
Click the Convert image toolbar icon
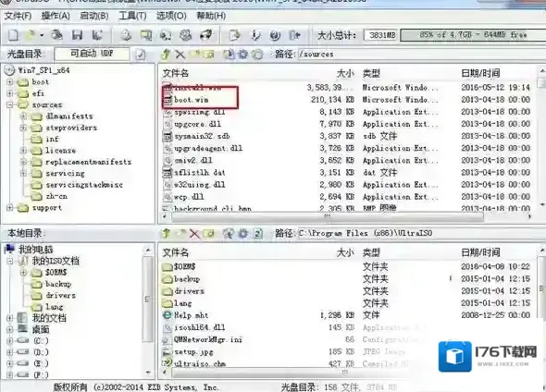[x=166, y=35]
